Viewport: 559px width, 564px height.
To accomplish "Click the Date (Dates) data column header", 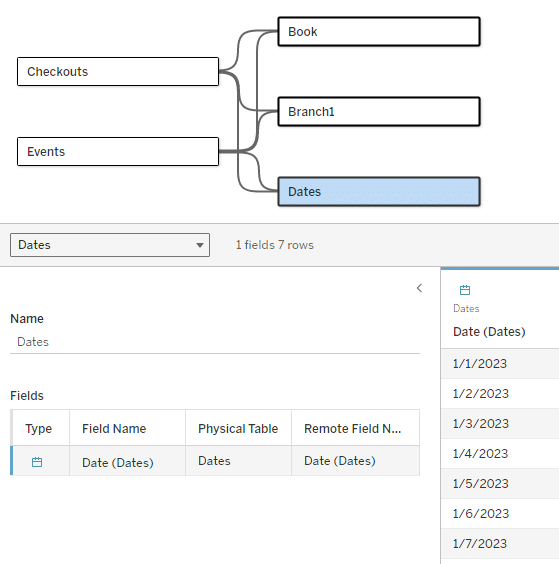I will click(489, 331).
